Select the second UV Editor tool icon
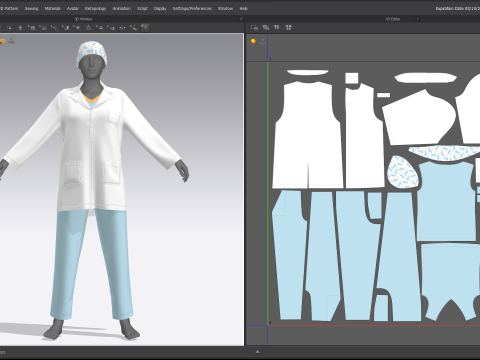 [x=266, y=27]
